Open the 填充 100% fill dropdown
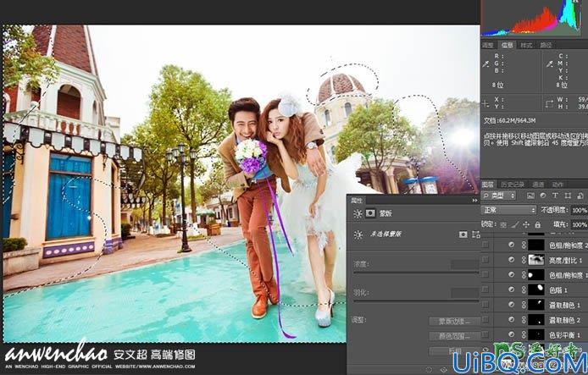The height and width of the screenshot is (375, 588). point(580,225)
